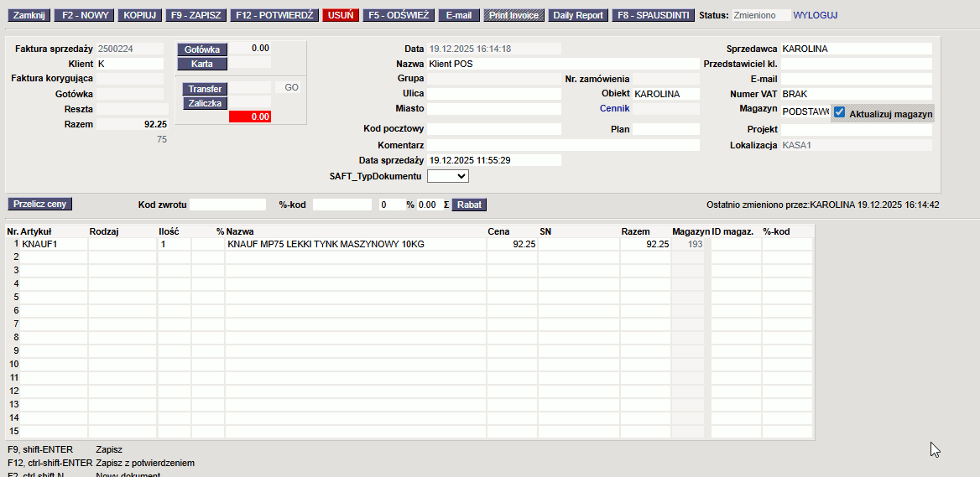Create new document with F2 - NOWY
Image resolution: width=980 pixels, height=477 pixels.
84,15
